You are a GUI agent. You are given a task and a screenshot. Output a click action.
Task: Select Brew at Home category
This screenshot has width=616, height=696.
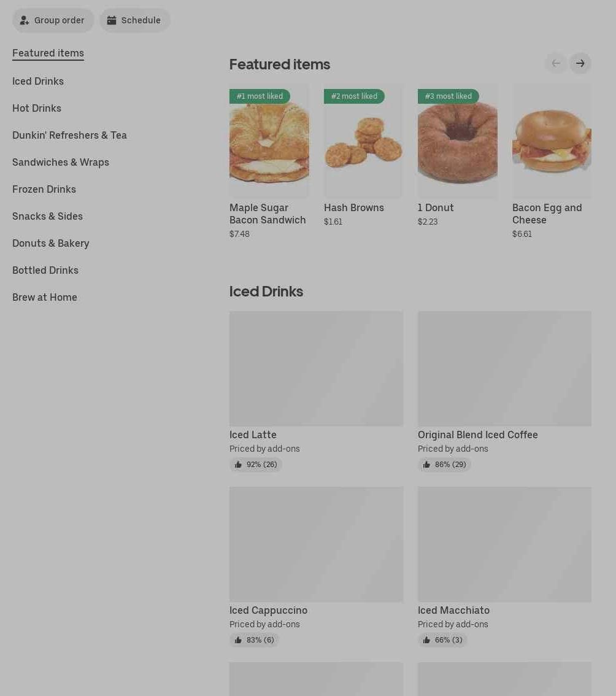45,298
